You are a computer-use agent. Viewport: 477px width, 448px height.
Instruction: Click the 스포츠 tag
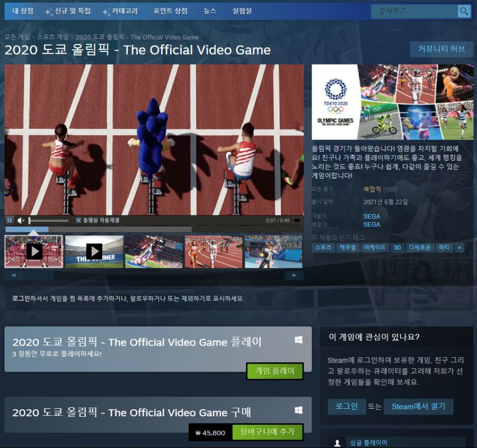coord(323,248)
